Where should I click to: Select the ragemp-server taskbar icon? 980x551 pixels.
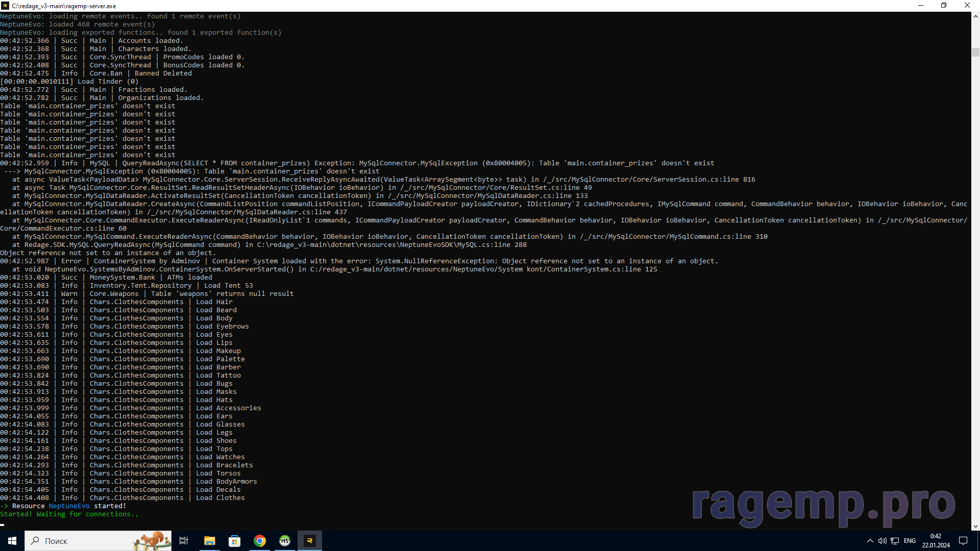point(310,541)
